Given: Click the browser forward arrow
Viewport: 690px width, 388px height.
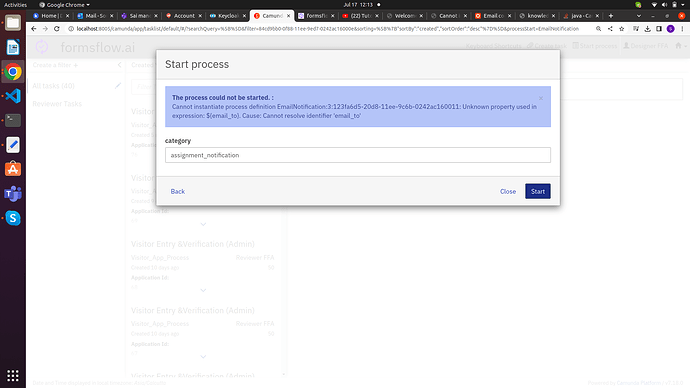Looking at the screenshot, I should click(45, 29).
